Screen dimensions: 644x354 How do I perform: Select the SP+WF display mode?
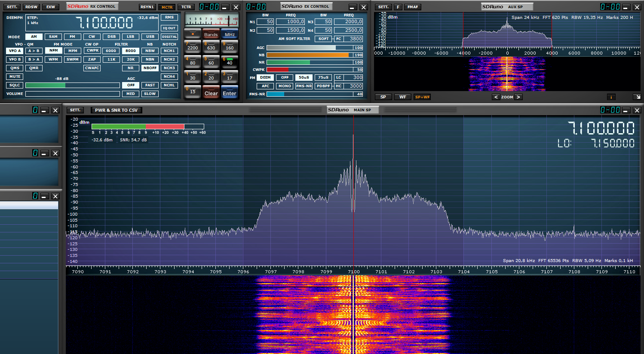point(422,97)
